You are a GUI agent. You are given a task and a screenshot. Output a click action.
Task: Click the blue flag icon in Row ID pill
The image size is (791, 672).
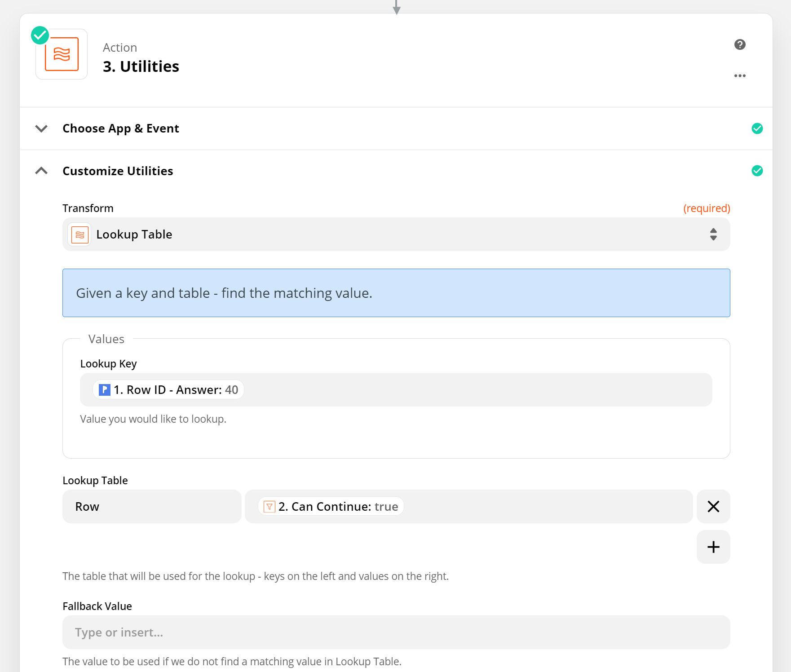pyautogui.click(x=104, y=389)
